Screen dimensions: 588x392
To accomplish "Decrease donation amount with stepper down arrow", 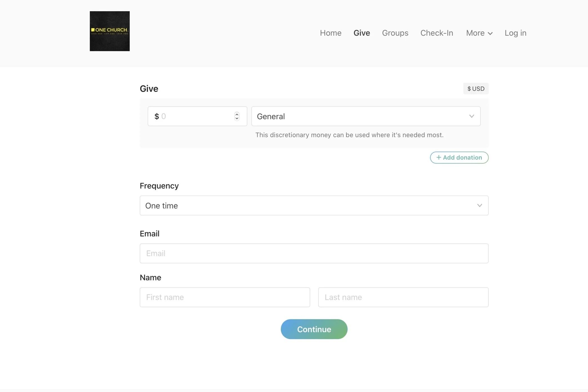I will [237, 119].
